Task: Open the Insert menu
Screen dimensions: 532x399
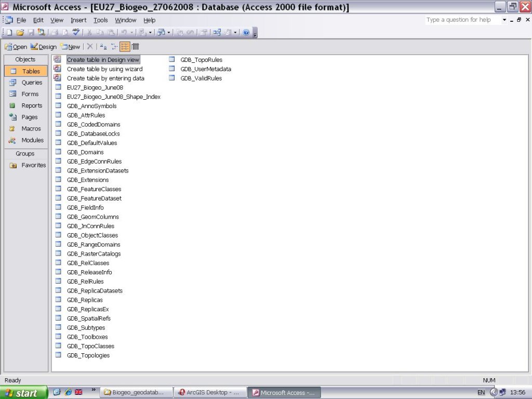Action: [78, 20]
